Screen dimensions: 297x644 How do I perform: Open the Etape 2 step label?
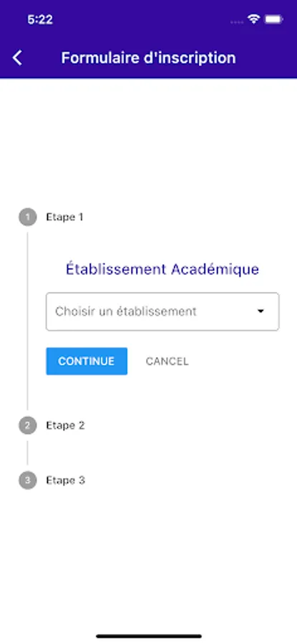pyautogui.click(x=65, y=426)
